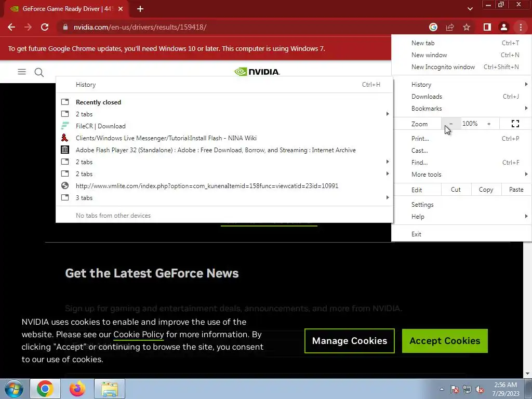Reload the NVIDIA driver page

(45, 27)
